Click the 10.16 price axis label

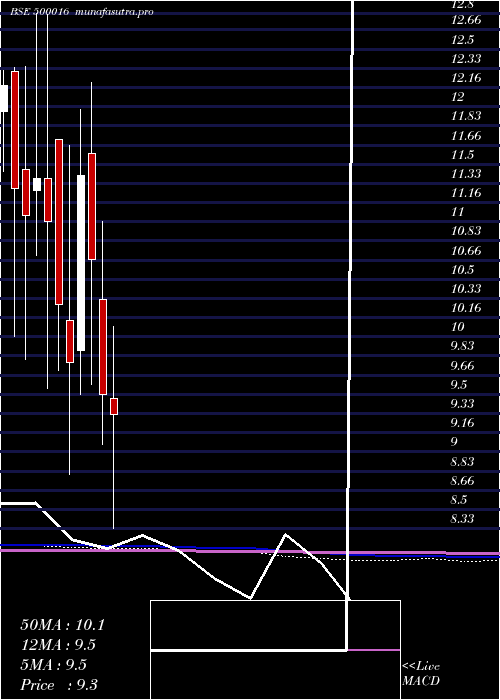466,308
